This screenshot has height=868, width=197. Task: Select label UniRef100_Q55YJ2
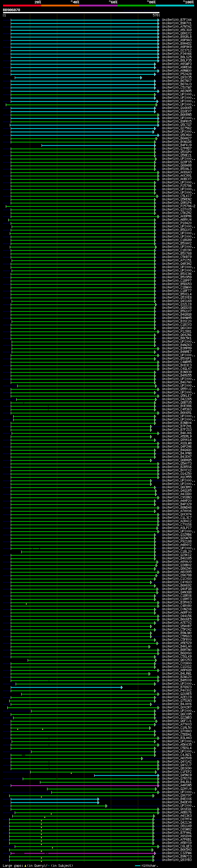coord(176,389)
